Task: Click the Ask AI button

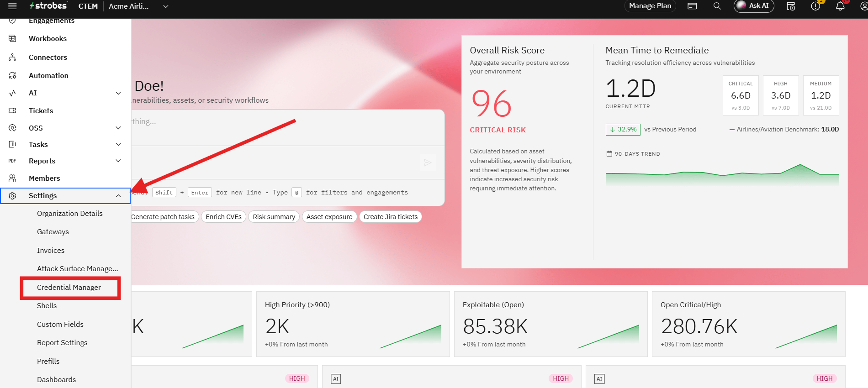Action: pyautogui.click(x=754, y=6)
